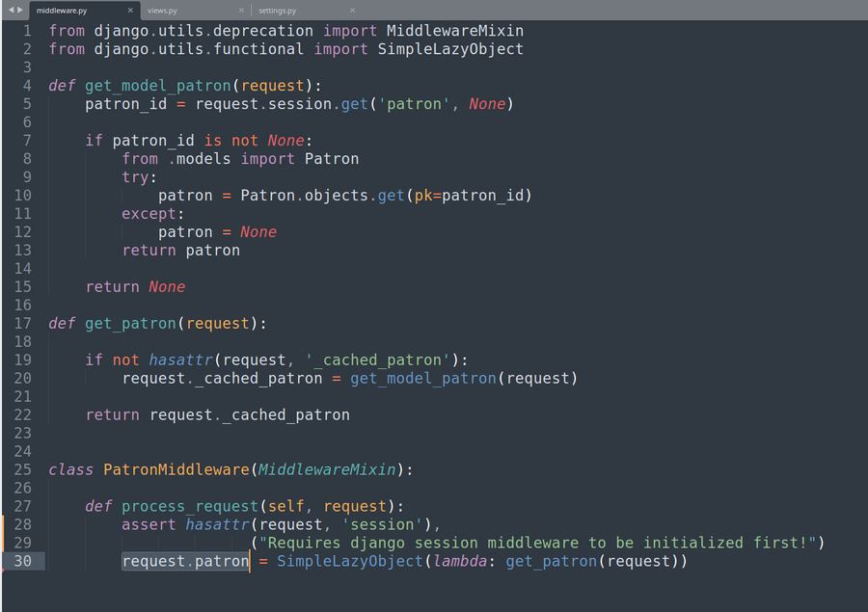The height and width of the screenshot is (612, 868).
Task: Click 'return request._cached_patron' on line 22
Action: [x=218, y=414]
